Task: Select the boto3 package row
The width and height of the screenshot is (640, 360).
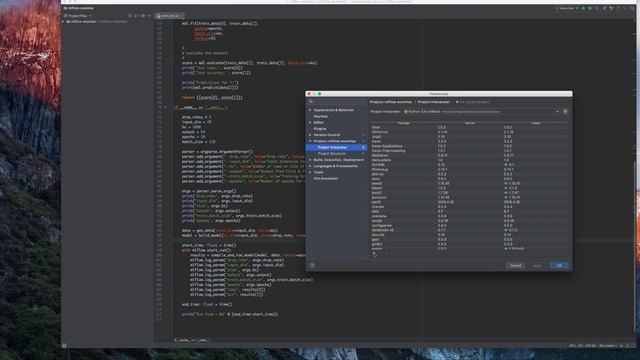Action: pos(469,193)
